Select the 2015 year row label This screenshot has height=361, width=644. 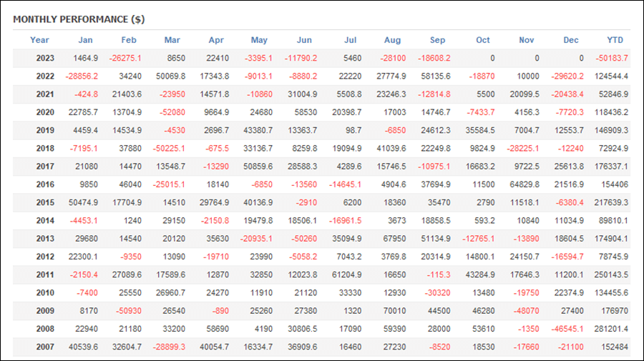click(45, 202)
